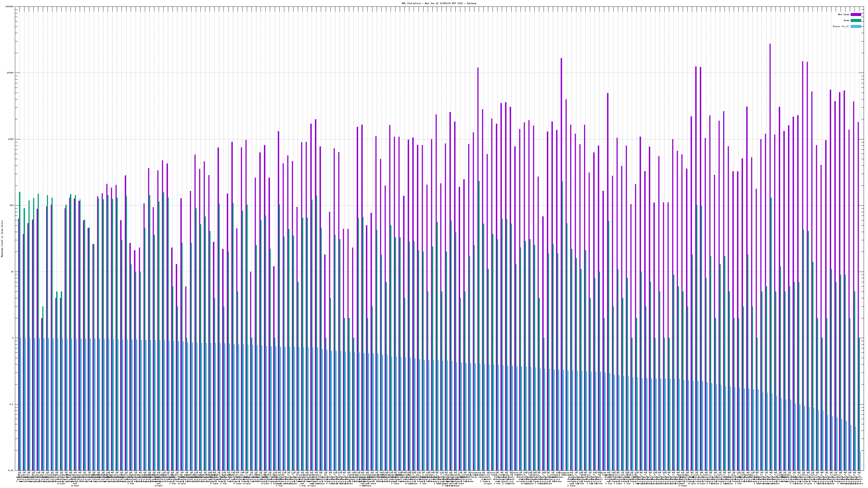The height and width of the screenshot is (488, 868).
Task: Click the 100000 y-axis tick label
Action: click(x=10, y=7)
